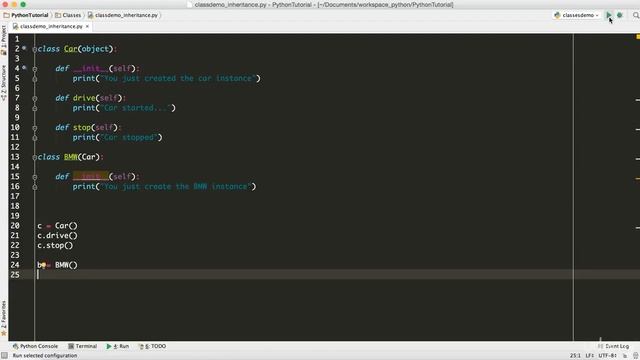640x360 pixels.
Task: Change the UTF-8 file encoding
Action: (x=607, y=356)
